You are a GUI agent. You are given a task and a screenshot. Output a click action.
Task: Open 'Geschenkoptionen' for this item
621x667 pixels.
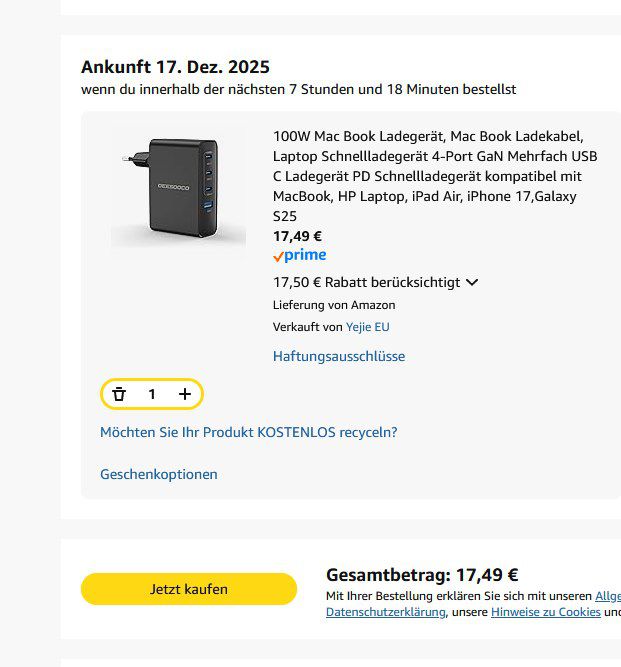(x=159, y=474)
